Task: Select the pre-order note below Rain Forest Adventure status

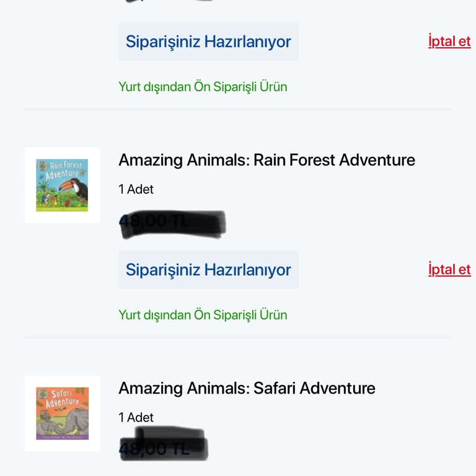Action: click(203, 315)
